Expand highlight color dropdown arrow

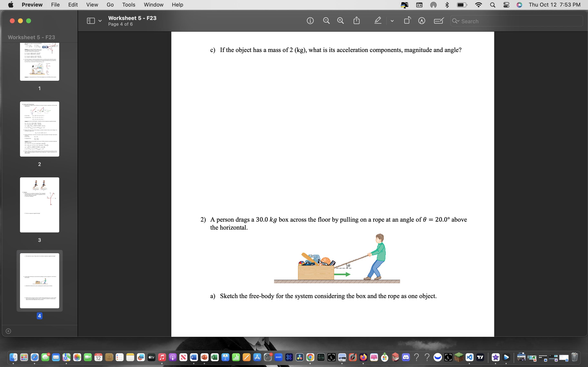pyautogui.click(x=392, y=21)
